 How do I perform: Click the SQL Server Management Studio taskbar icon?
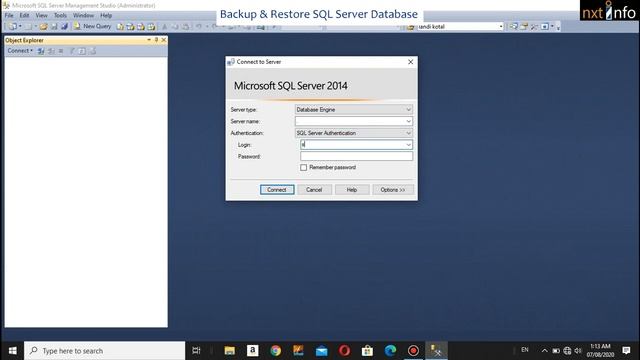click(436, 351)
